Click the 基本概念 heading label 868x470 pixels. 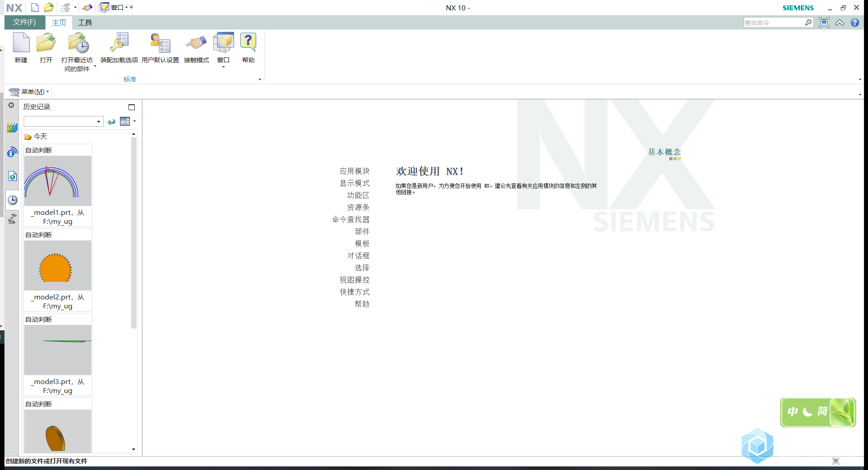[x=664, y=152]
